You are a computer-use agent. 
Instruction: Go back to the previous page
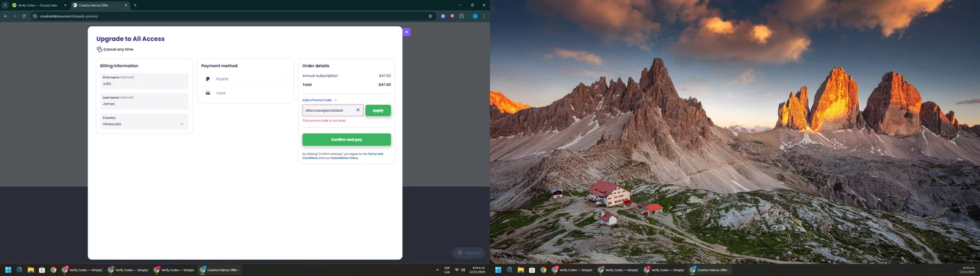[x=6, y=16]
